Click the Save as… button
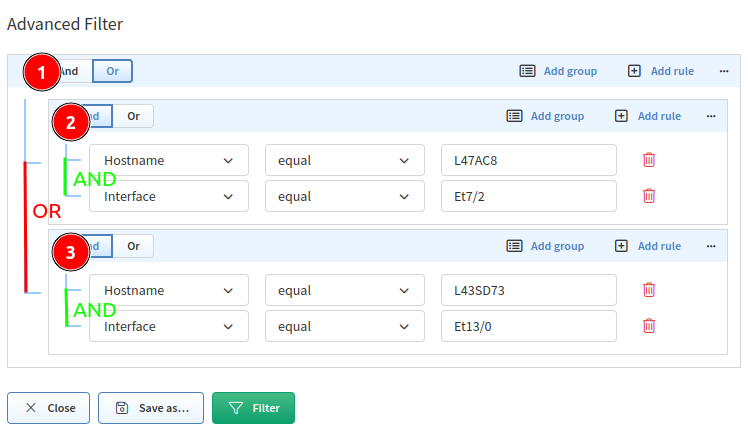The height and width of the screenshot is (438, 748). (x=151, y=408)
